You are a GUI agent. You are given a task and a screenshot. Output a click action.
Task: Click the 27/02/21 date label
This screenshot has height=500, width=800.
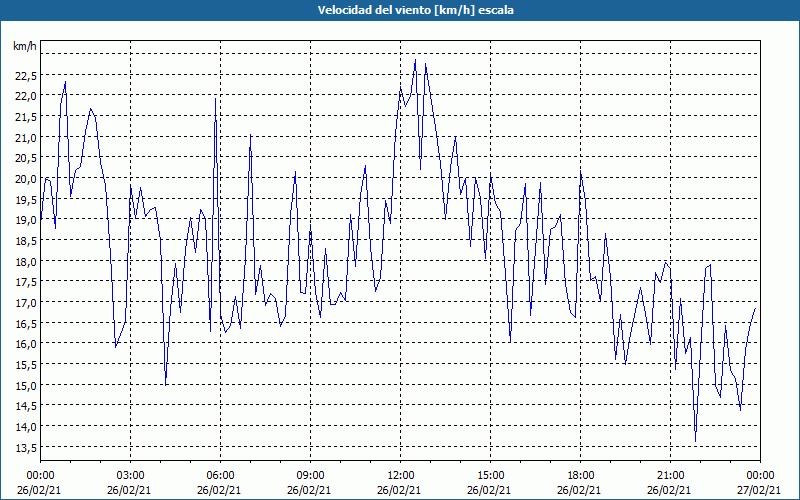click(x=761, y=490)
